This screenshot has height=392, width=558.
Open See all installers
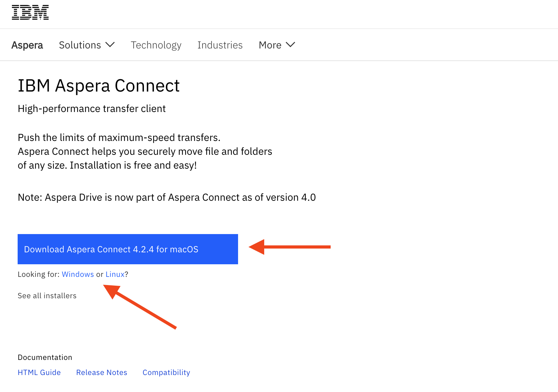47,296
